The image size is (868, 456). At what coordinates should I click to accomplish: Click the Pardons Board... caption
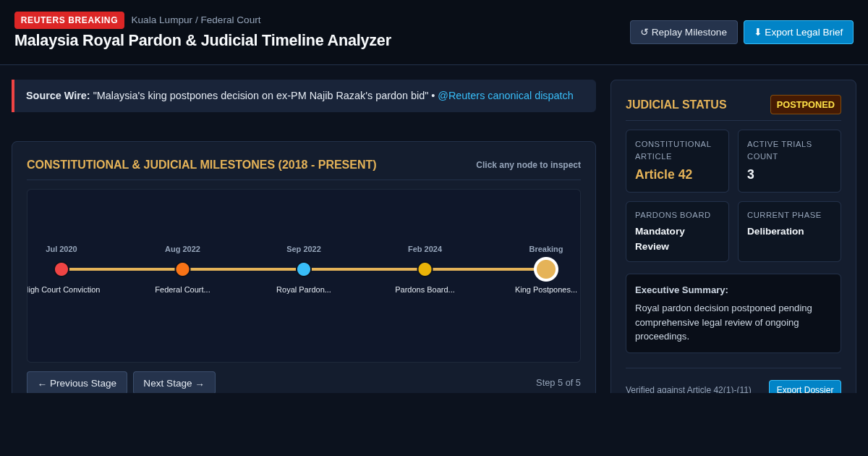(x=425, y=290)
